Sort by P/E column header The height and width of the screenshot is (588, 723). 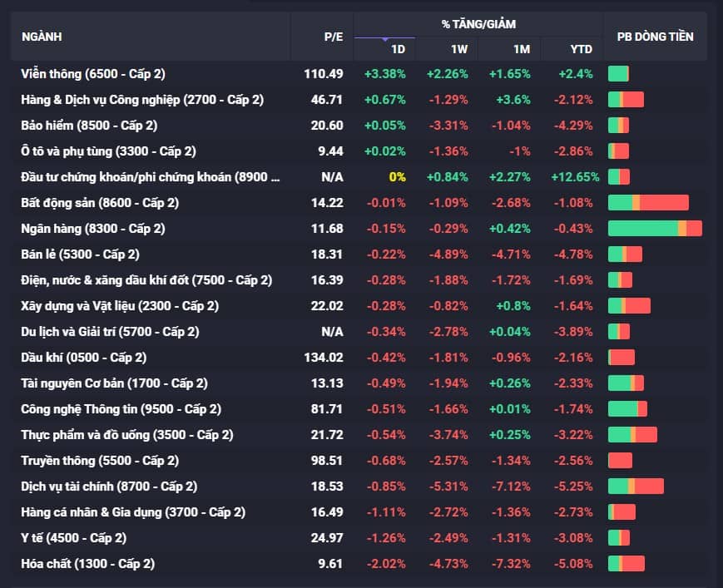(332, 37)
